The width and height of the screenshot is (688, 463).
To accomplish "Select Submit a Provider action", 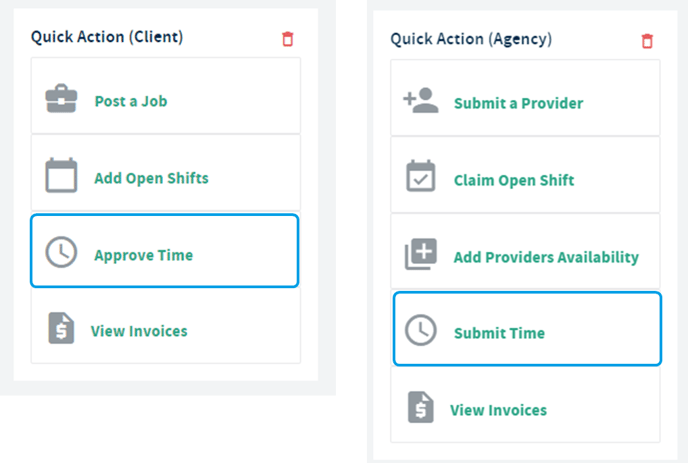I will point(518,103).
